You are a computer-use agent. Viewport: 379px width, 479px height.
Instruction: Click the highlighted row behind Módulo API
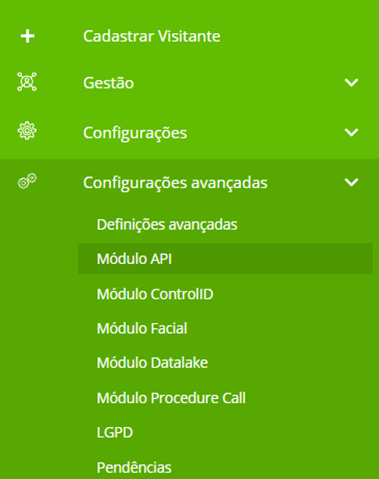[x=225, y=259]
